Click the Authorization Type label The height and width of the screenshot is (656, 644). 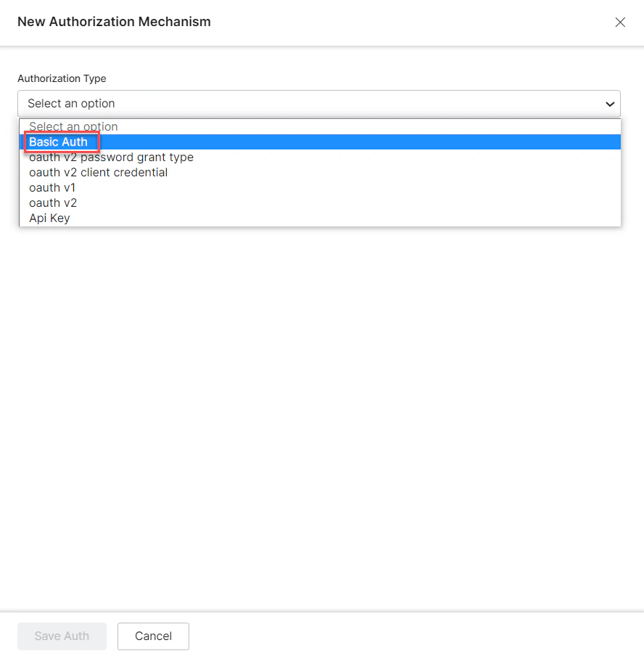pyautogui.click(x=62, y=78)
